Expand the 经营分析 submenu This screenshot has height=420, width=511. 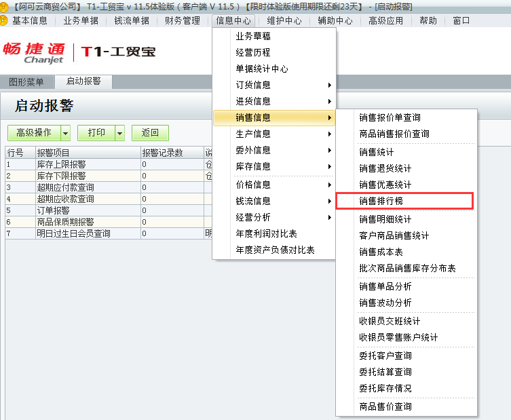pos(273,217)
